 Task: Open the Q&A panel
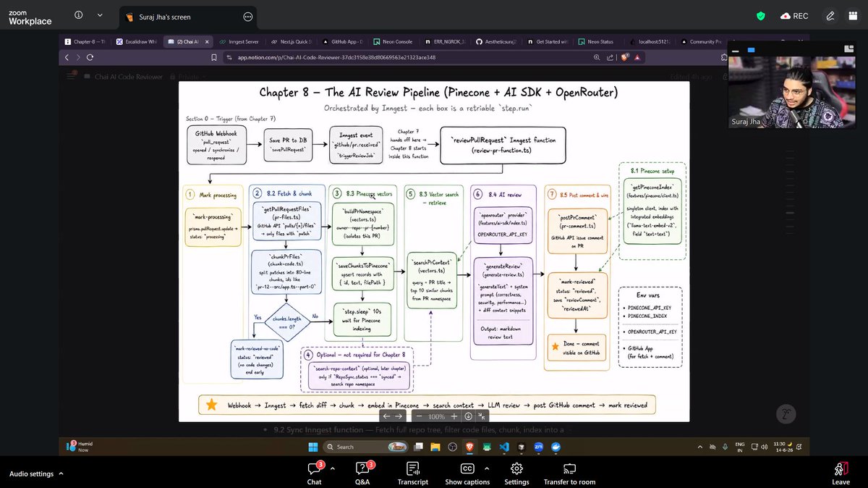(x=362, y=474)
